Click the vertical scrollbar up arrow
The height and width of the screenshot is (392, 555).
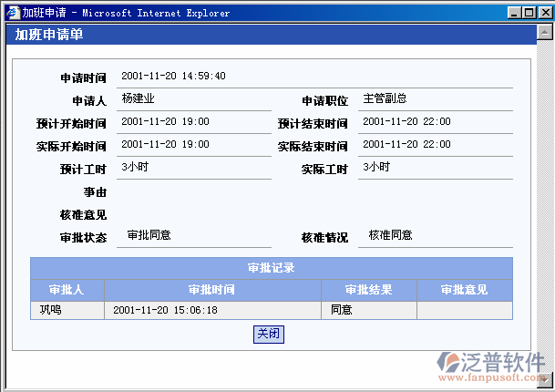(544, 33)
